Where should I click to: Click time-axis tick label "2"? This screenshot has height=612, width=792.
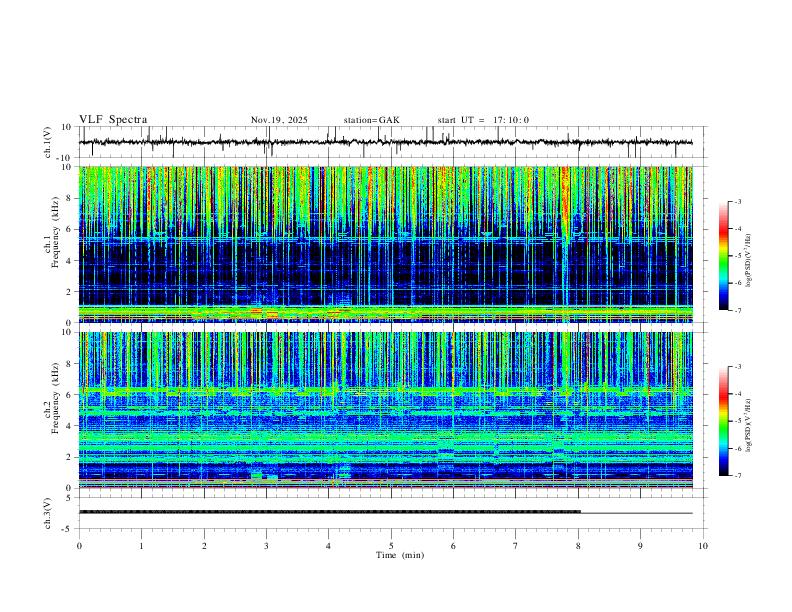204,546
